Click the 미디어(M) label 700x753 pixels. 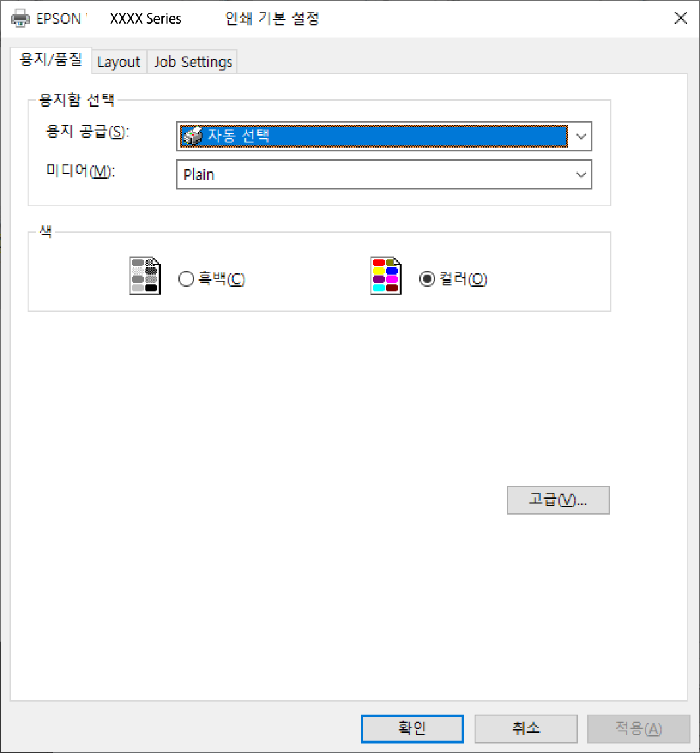point(80,170)
